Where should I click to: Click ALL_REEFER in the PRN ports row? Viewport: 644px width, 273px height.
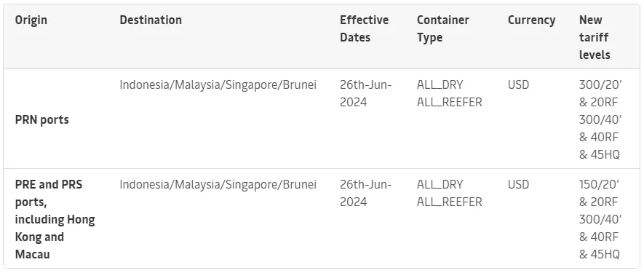point(449,102)
